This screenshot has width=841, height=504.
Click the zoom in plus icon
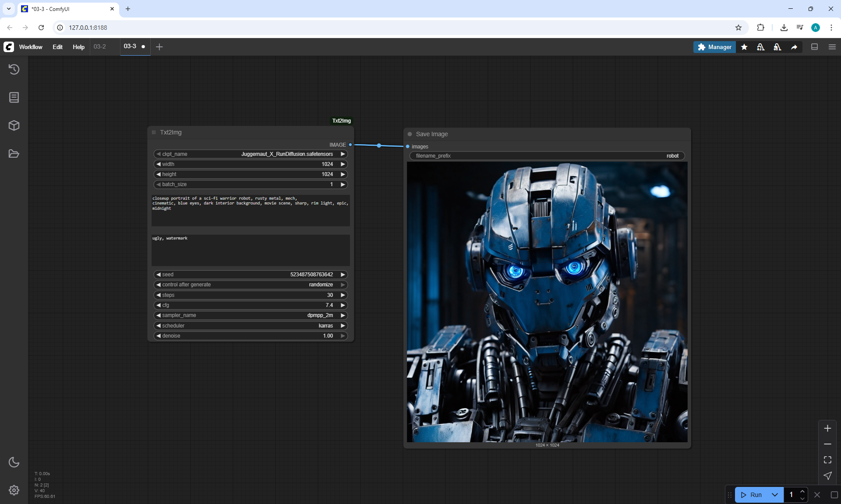[x=827, y=428]
